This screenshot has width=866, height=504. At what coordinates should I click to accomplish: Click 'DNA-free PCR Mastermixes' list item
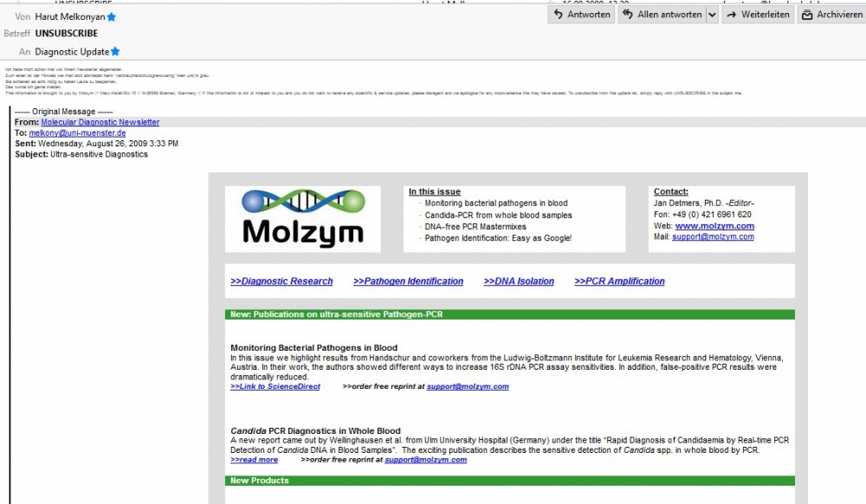tap(475, 227)
